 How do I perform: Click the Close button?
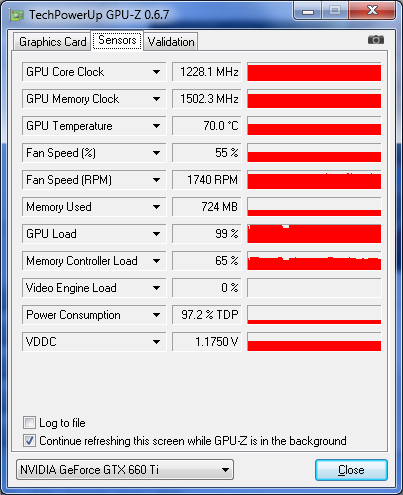(x=351, y=470)
